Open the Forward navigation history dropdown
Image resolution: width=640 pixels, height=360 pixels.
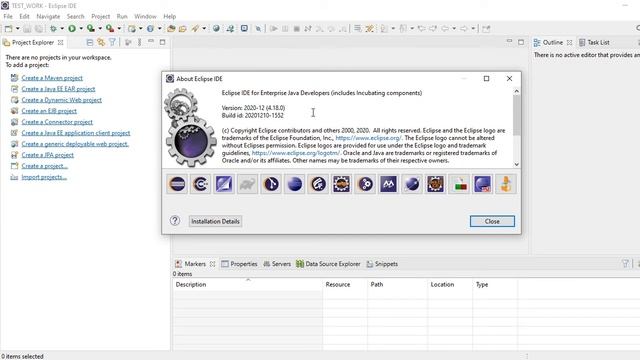click(x=473, y=29)
